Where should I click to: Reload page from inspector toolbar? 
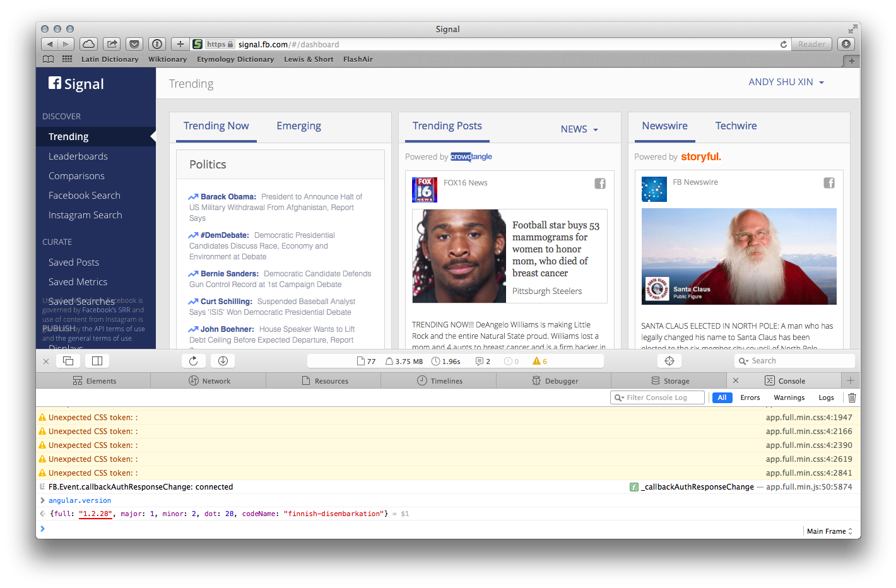point(194,361)
